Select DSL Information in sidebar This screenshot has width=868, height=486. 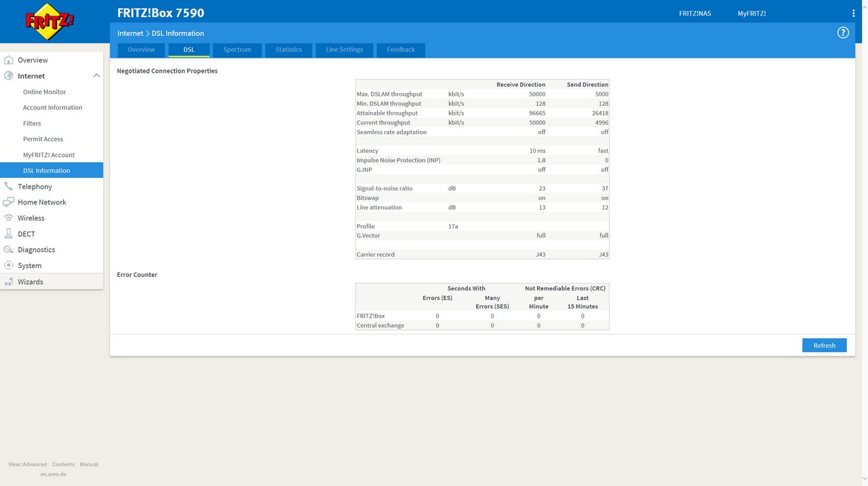tap(52, 170)
